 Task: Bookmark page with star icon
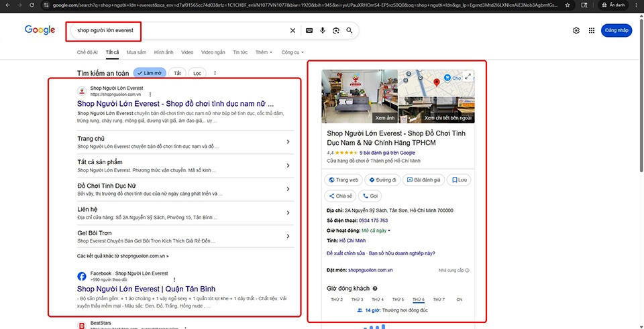click(x=568, y=5)
